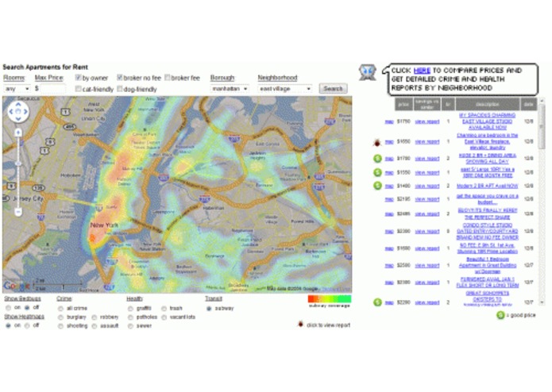Pan the map left with the arrow control
The image size is (552, 392).
coord(11,111)
